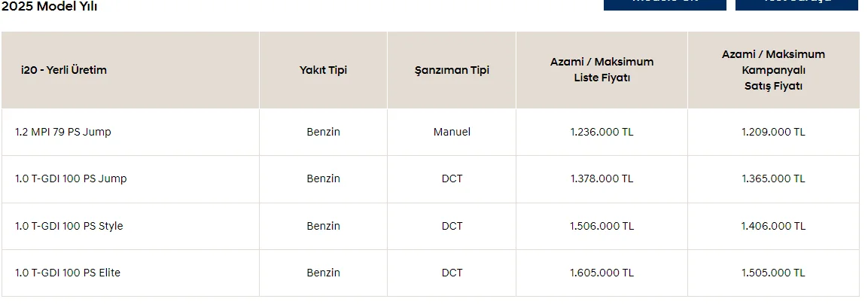This screenshot has width=868, height=305.
Task: Select the "1.2 MPI 79 PS Jump" model
Action: [x=63, y=132]
